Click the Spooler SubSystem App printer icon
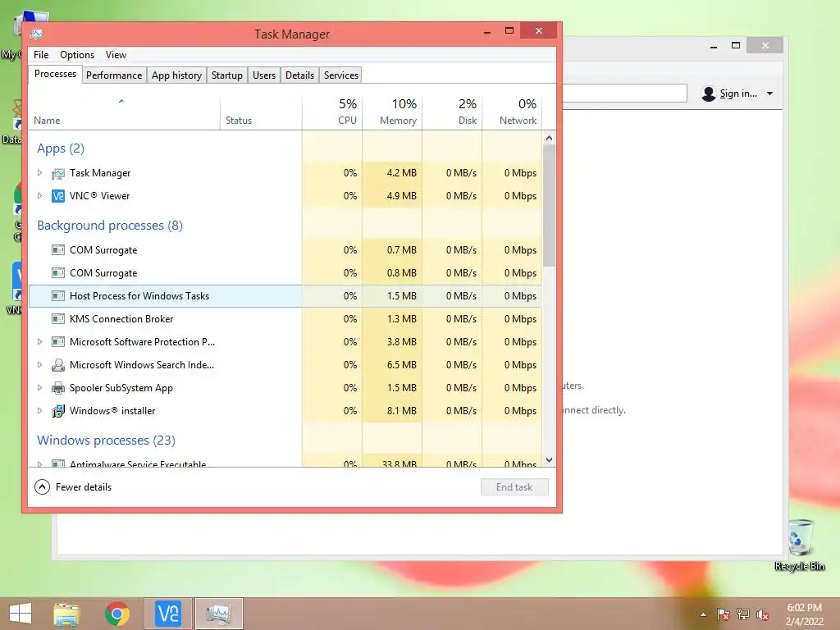This screenshot has height=630, width=840. (58, 388)
